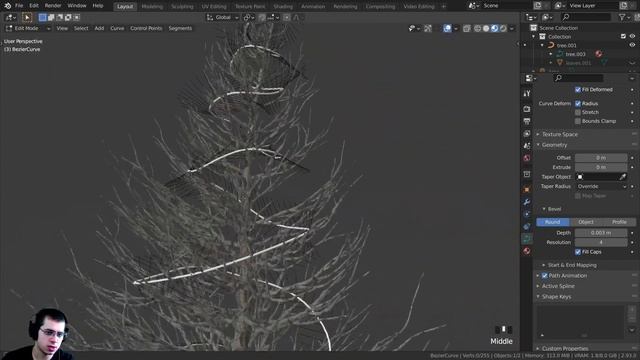
Task: Open the World properties red globe icon
Action: tap(527, 158)
